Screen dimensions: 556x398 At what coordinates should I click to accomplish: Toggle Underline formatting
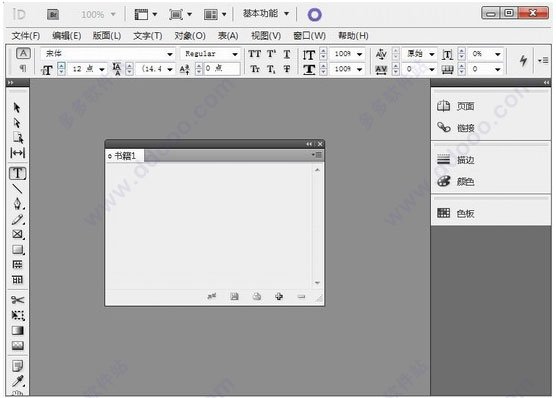tap(287, 54)
